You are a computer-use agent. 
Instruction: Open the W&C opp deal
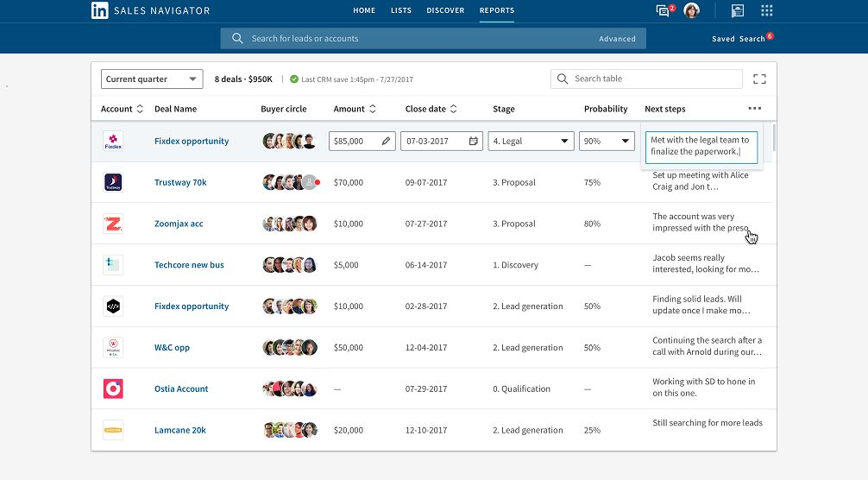tap(173, 348)
